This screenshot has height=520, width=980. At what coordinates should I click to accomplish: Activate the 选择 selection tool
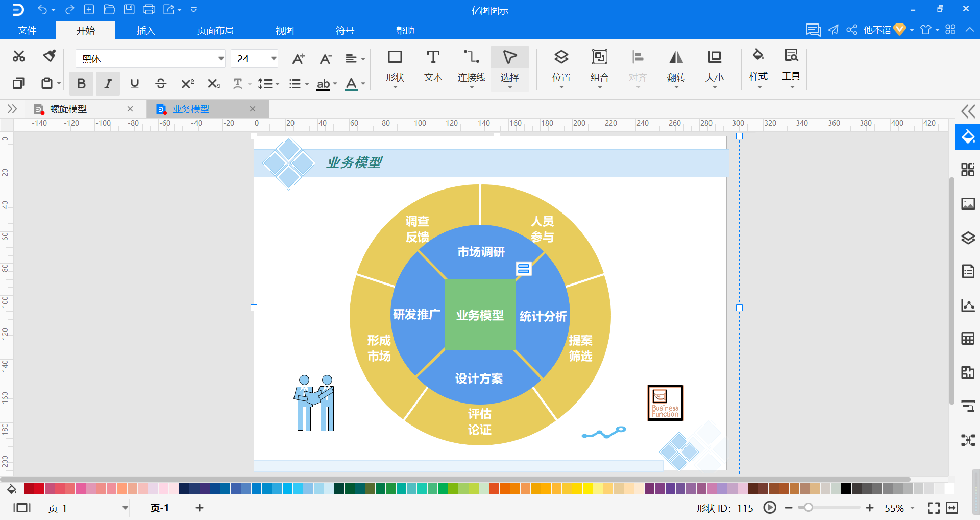[509, 68]
